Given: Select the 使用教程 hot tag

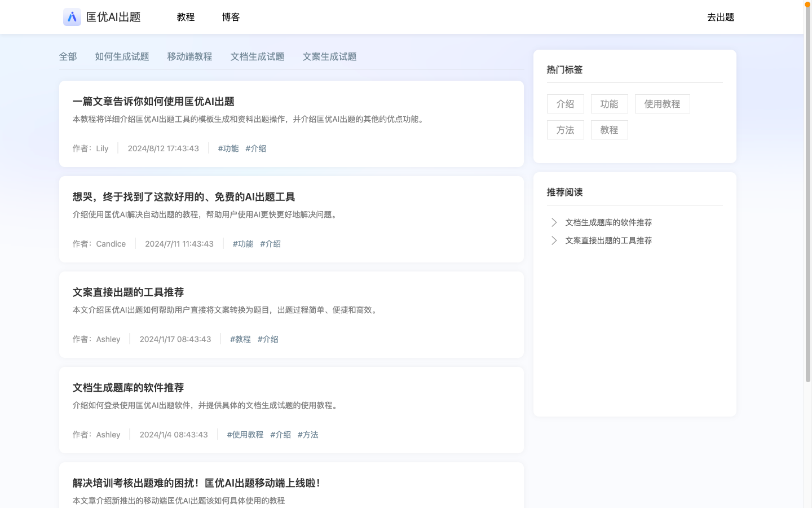Looking at the screenshot, I should (x=662, y=103).
